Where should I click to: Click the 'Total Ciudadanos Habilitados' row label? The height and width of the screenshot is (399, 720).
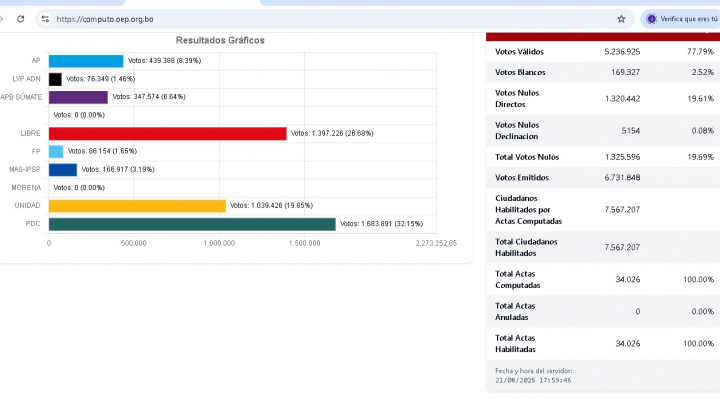[x=526, y=247]
